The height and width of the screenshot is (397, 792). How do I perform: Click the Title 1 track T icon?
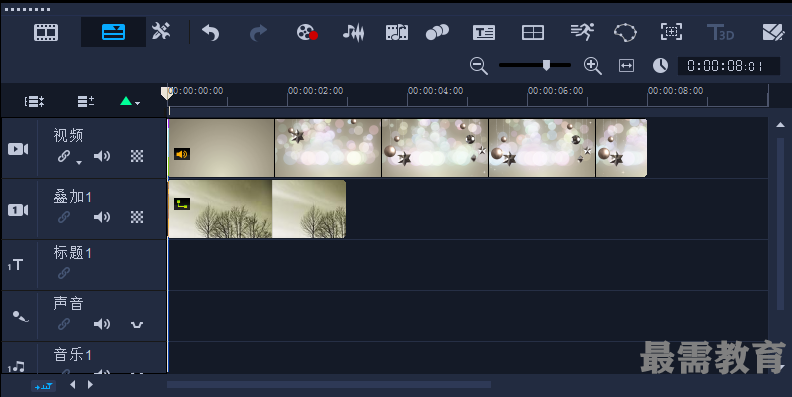16,265
